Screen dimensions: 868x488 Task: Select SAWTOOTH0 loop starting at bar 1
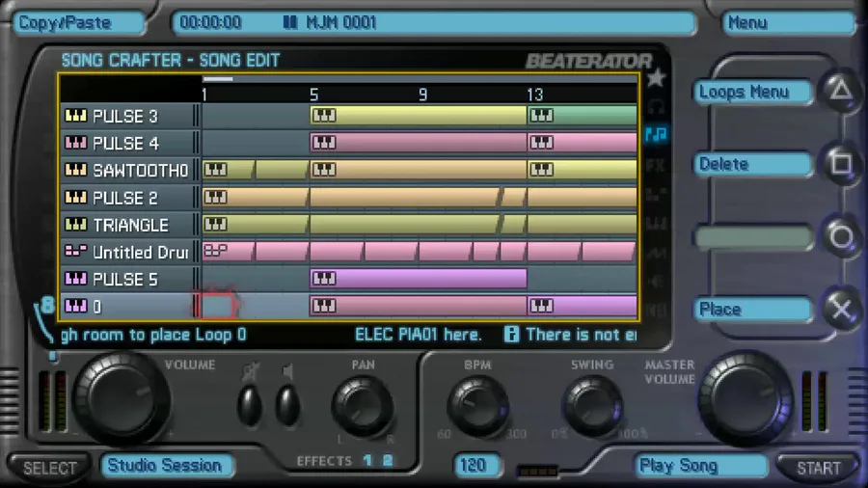point(228,170)
